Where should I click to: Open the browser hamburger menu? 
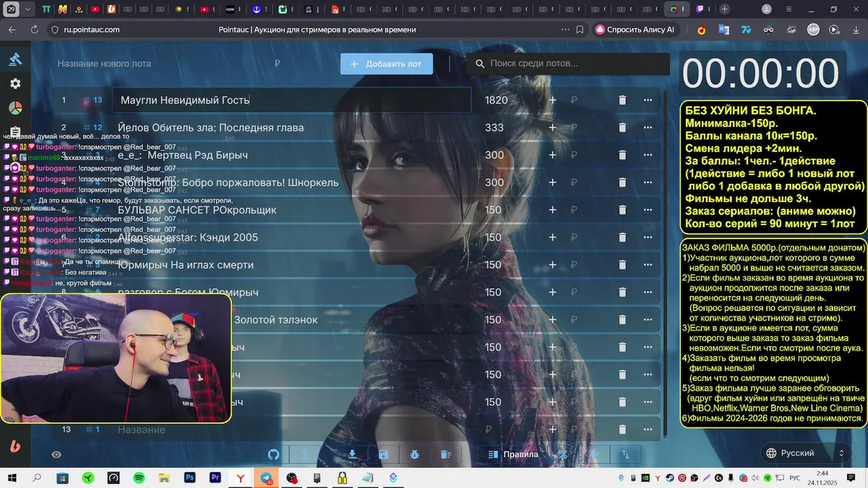(x=788, y=9)
